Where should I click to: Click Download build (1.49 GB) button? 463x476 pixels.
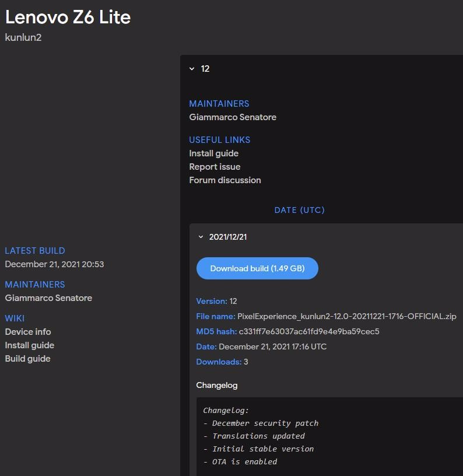coord(257,268)
